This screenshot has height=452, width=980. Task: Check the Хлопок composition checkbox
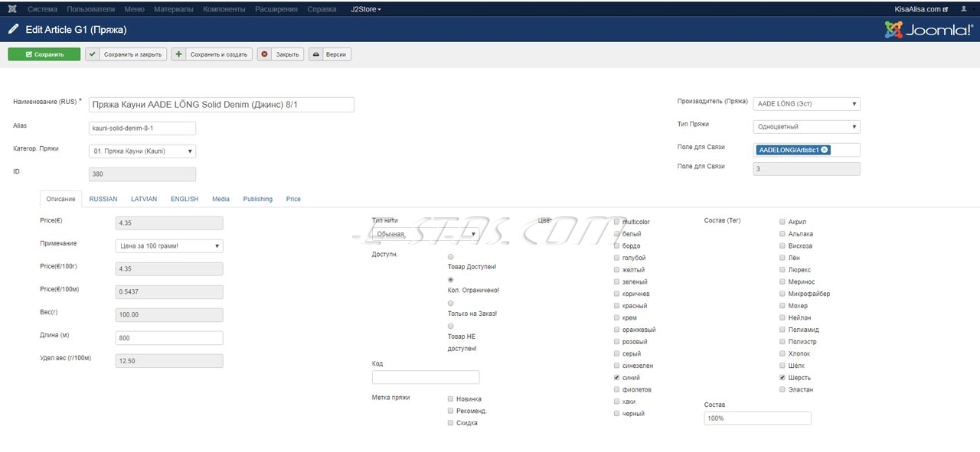[782, 354]
